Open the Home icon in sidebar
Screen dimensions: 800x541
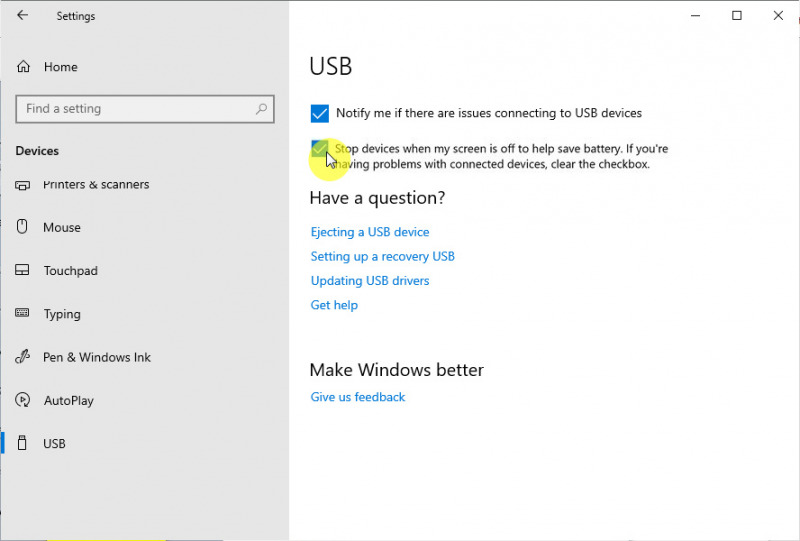point(23,67)
